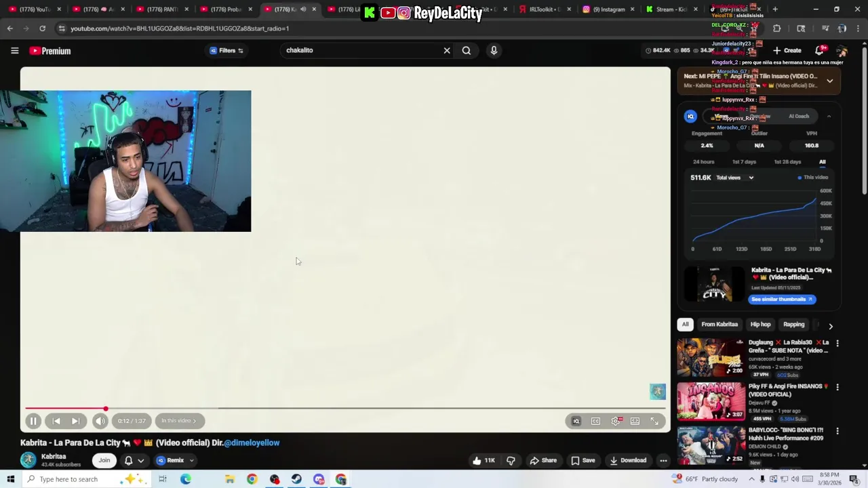
Task: Open the YouTube hamburger guide menu
Action: 14,51
